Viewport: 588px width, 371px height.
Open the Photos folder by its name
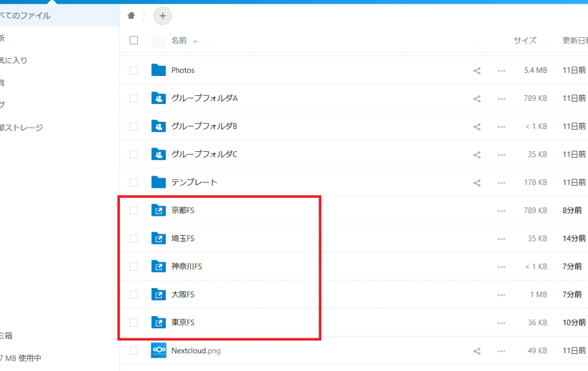click(183, 70)
